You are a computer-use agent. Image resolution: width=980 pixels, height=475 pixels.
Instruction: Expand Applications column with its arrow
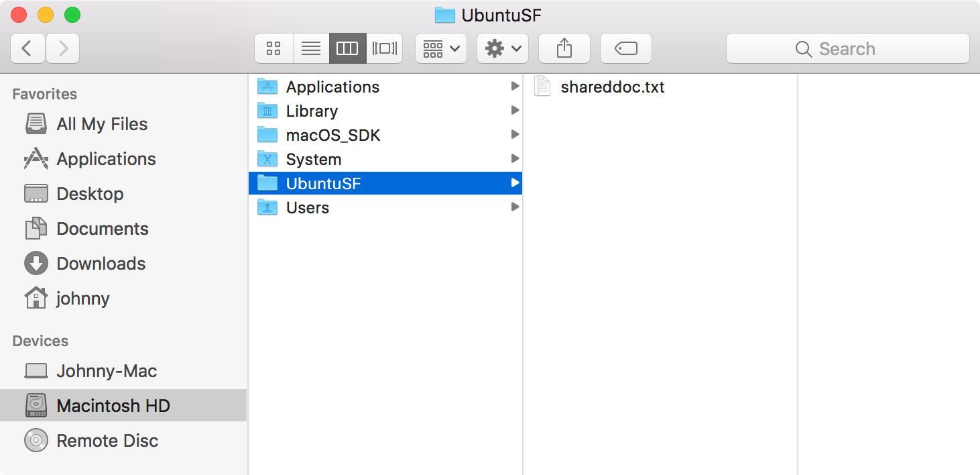515,86
